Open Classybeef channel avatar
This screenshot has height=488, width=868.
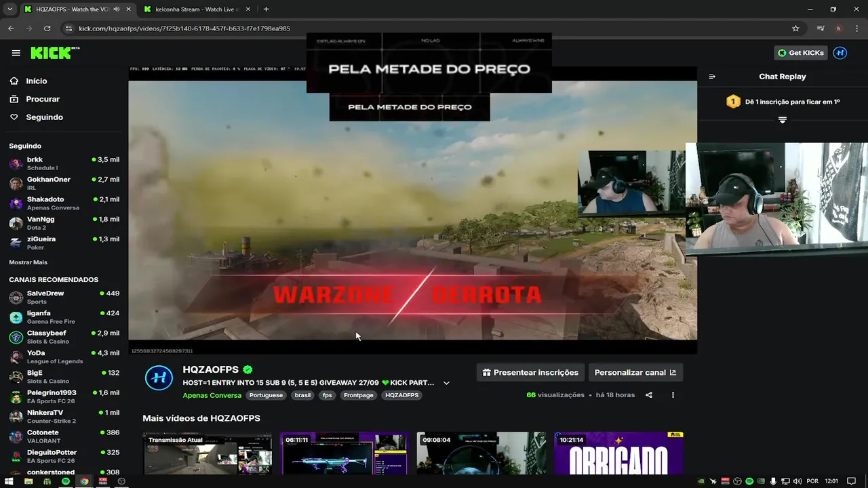click(x=16, y=337)
